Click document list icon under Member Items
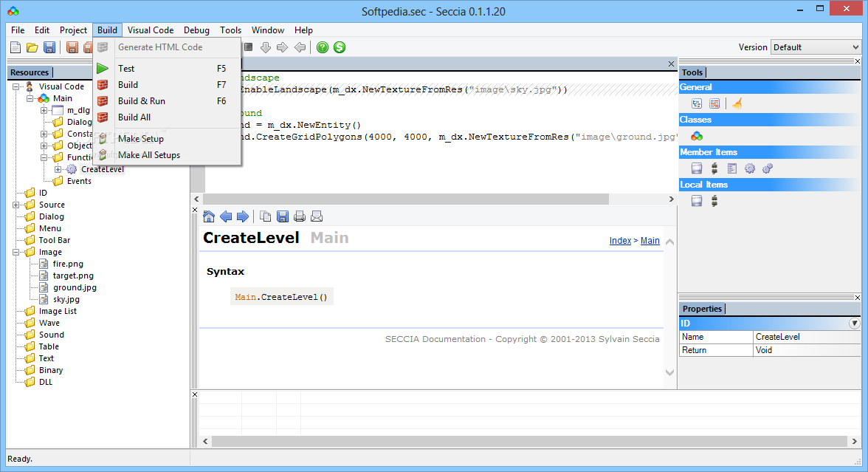The width and height of the screenshot is (868, 472). (x=732, y=168)
